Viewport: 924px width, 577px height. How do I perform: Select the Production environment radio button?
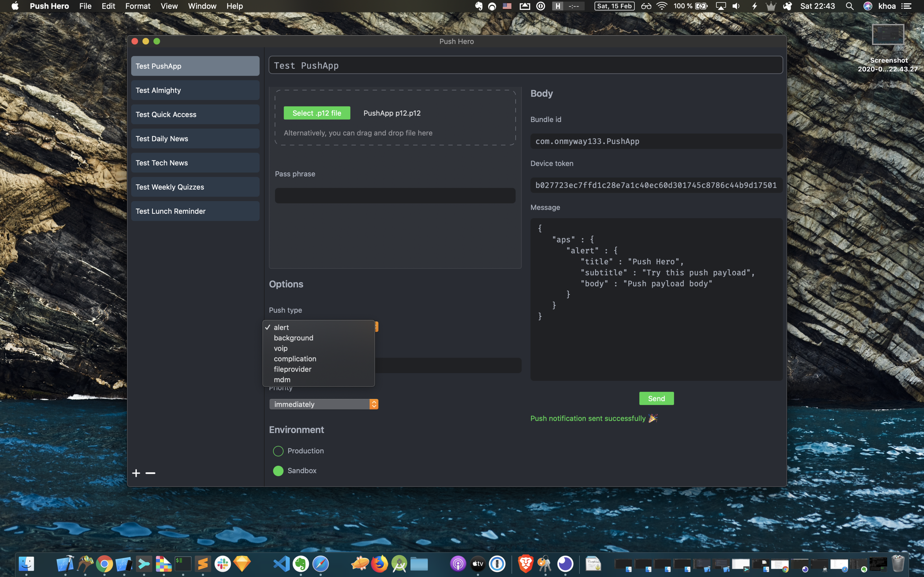point(278,451)
